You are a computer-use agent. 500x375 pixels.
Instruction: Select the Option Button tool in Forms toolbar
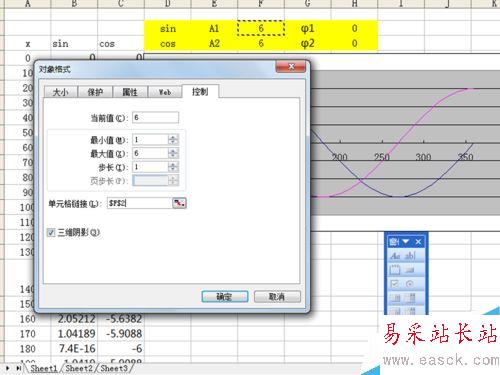[x=410, y=284]
